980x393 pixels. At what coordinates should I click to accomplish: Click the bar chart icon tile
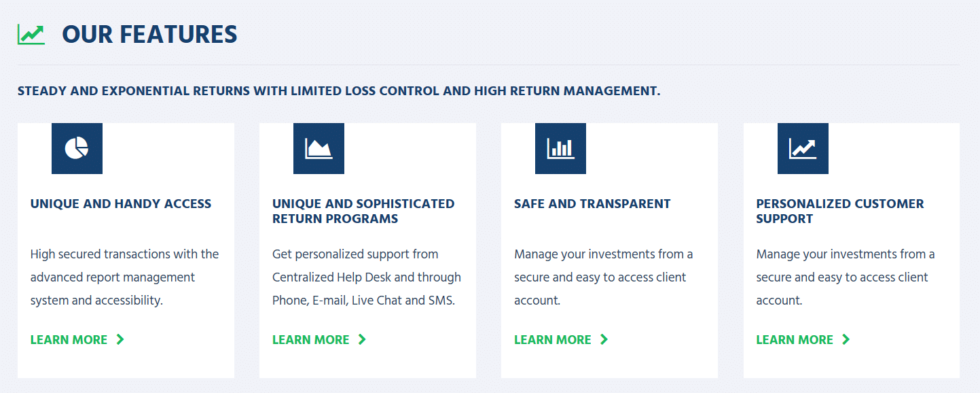point(560,148)
